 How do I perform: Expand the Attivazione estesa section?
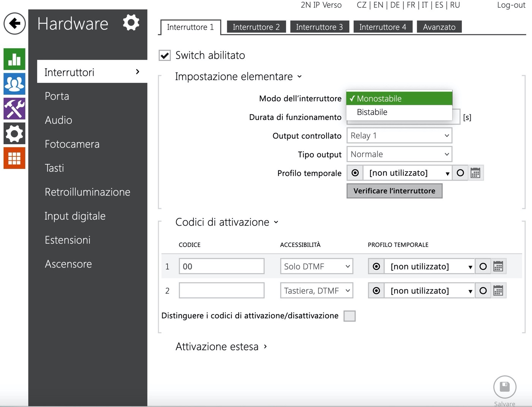(221, 347)
